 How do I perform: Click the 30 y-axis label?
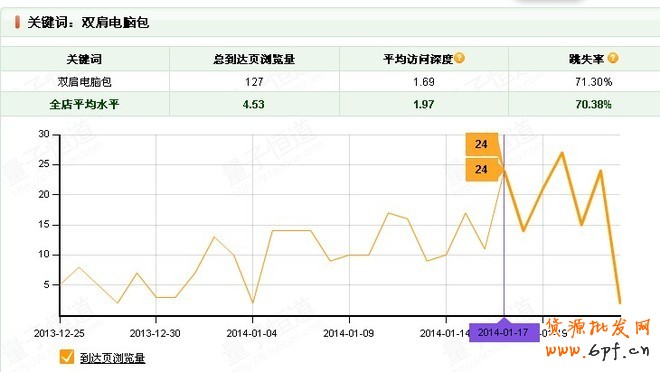click(44, 134)
